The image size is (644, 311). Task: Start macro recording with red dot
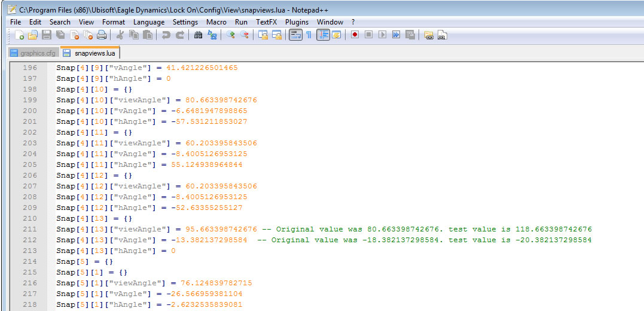(355, 35)
